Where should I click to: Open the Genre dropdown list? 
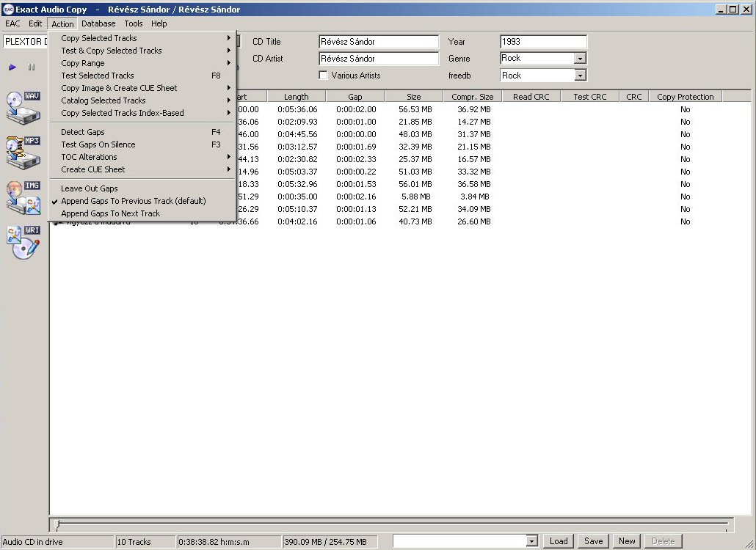(580, 59)
